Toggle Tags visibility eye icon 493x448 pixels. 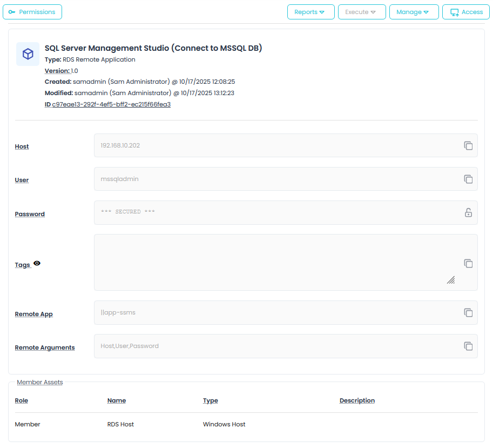pyautogui.click(x=37, y=263)
